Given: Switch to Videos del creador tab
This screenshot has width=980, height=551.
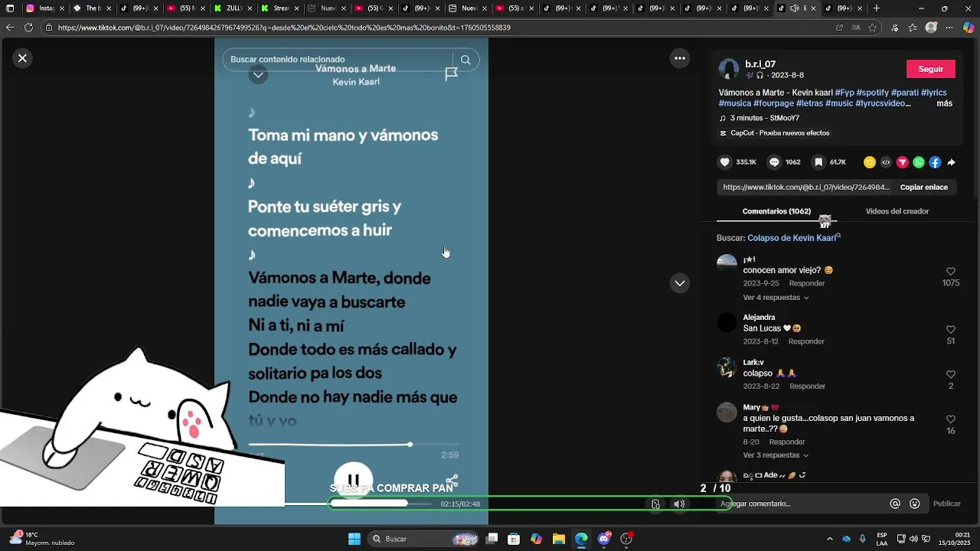Looking at the screenshot, I should point(897,211).
